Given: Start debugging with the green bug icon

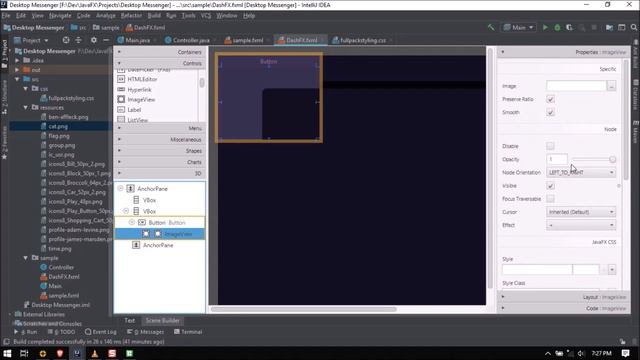Looking at the screenshot, I should pyautogui.click(x=557, y=27).
